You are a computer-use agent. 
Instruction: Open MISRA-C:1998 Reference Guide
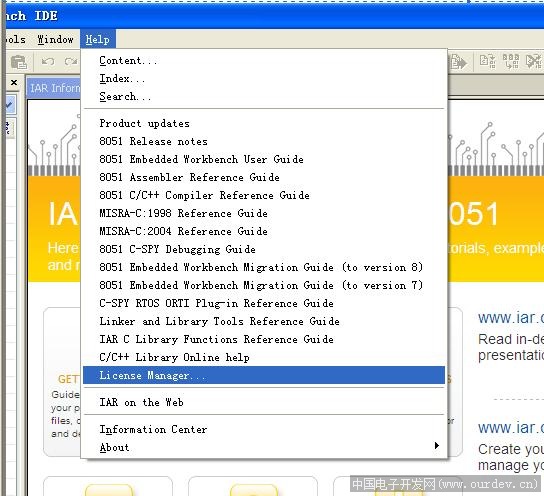pyautogui.click(x=264, y=214)
